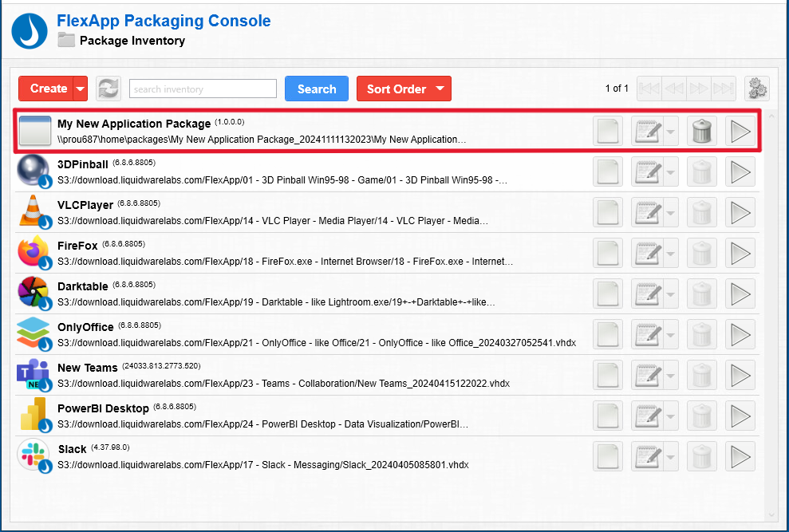Viewport: 789px width, 532px height.
Task: Open the settings gear icon
Action: point(756,89)
